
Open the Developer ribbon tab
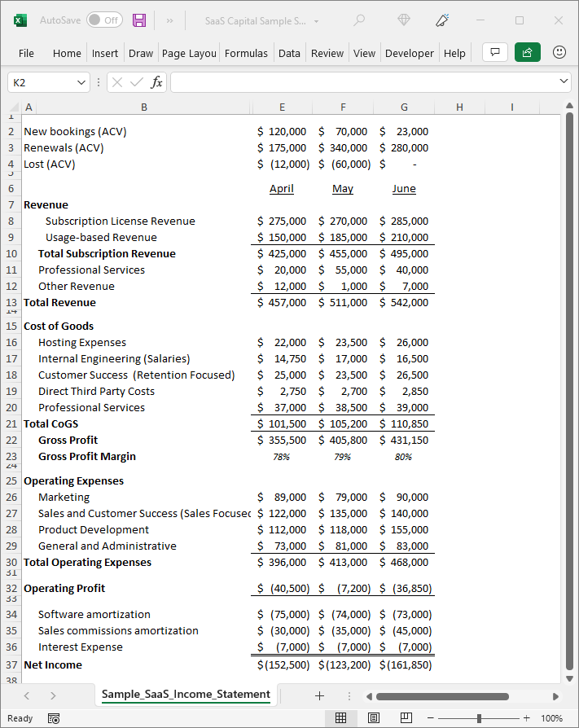(x=409, y=54)
